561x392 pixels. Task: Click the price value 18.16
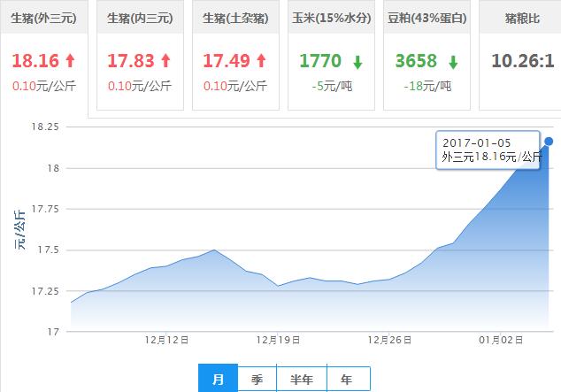35,61
